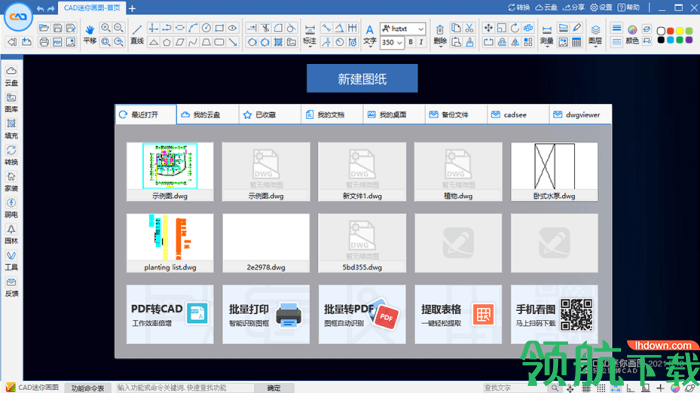This screenshot has width=700, height=393.
Task: Click the print icon in toolbar
Action: point(44,42)
